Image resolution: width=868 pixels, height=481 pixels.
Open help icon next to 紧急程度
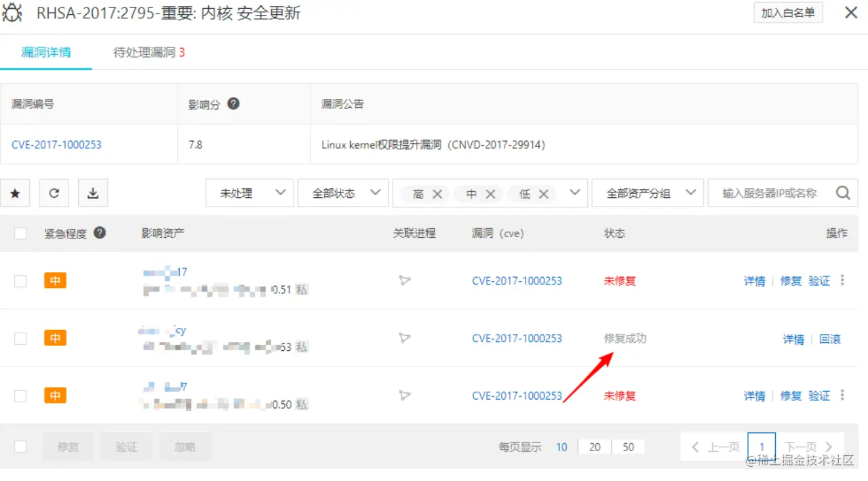pyautogui.click(x=100, y=232)
